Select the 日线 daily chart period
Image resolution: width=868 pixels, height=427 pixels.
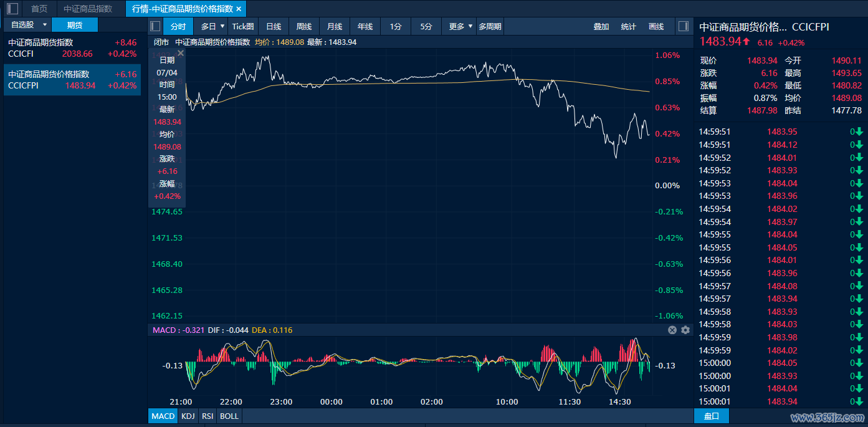274,26
